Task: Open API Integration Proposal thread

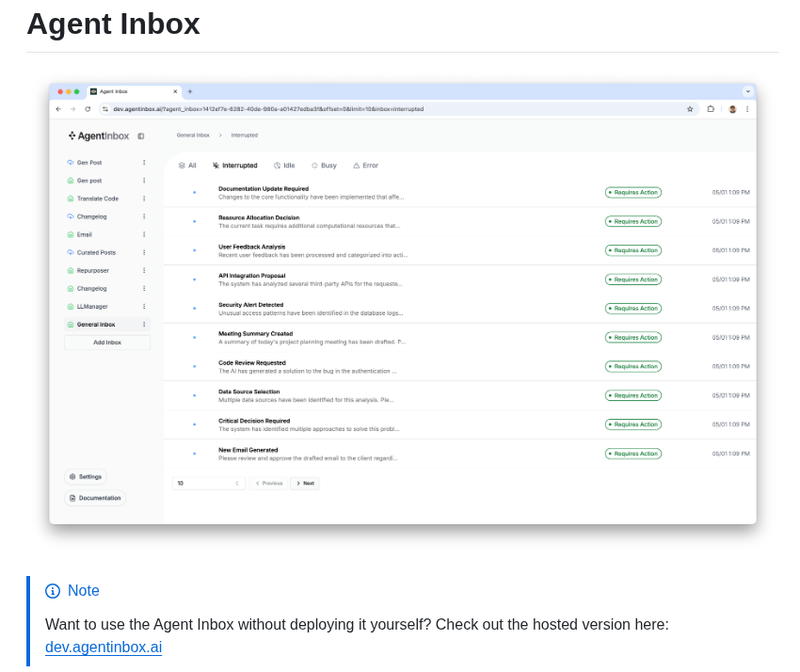Action: [x=460, y=280]
